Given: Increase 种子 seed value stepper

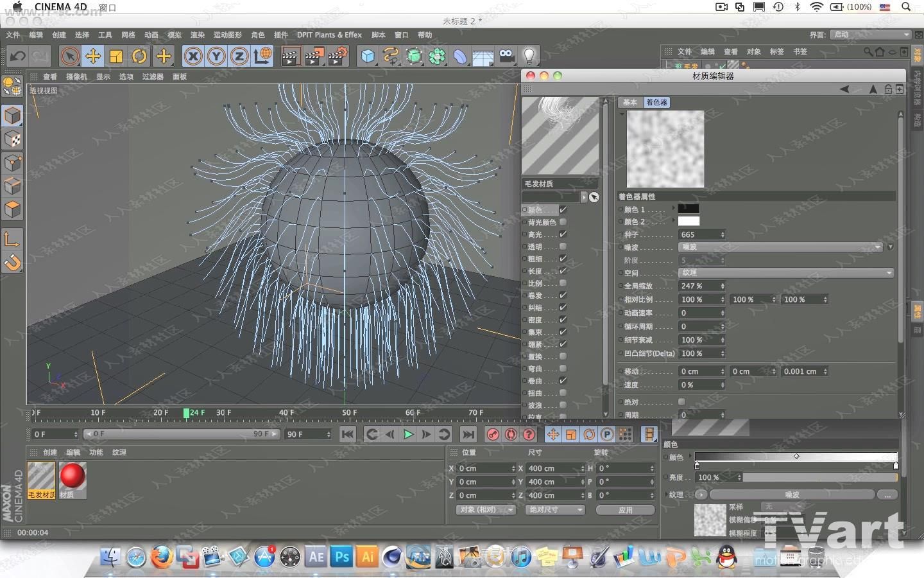Looking at the screenshot, I should pos(723,232).
